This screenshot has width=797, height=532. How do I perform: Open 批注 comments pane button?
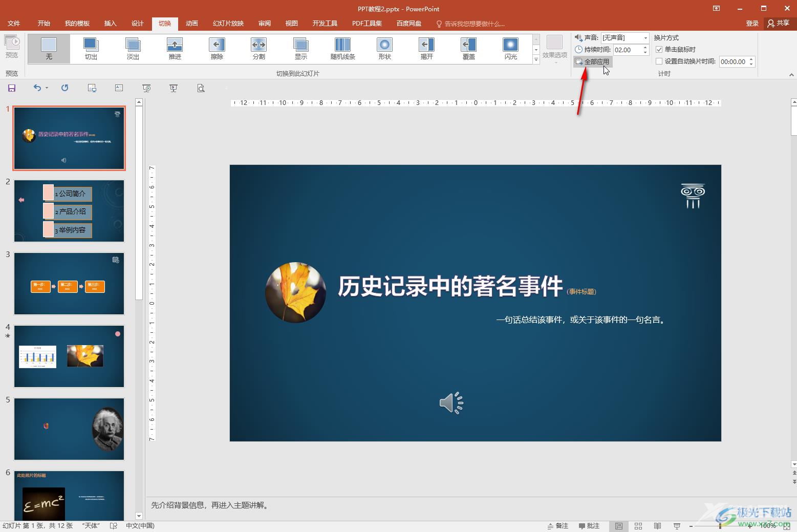[589, 526]
